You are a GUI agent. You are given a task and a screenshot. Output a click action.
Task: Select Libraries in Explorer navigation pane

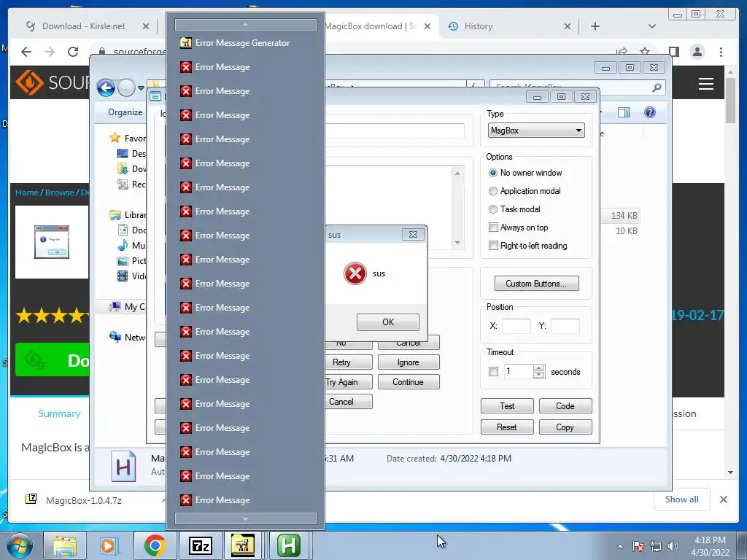pyautogui.click(x=128, y=215)
